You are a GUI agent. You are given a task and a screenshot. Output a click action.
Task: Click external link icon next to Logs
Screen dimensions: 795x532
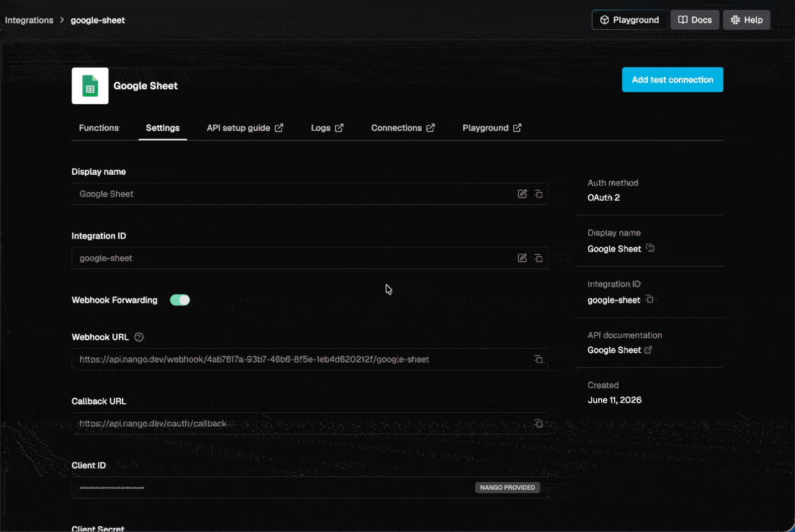pos(339,128)
